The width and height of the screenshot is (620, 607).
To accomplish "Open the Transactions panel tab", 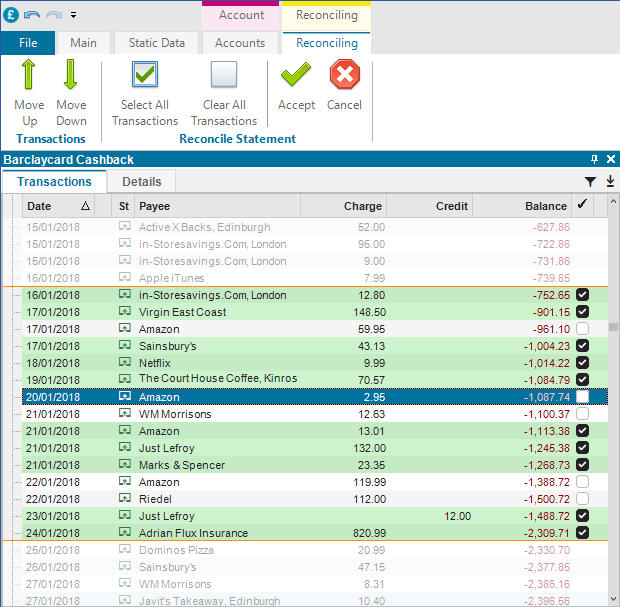I will [54, 182].
